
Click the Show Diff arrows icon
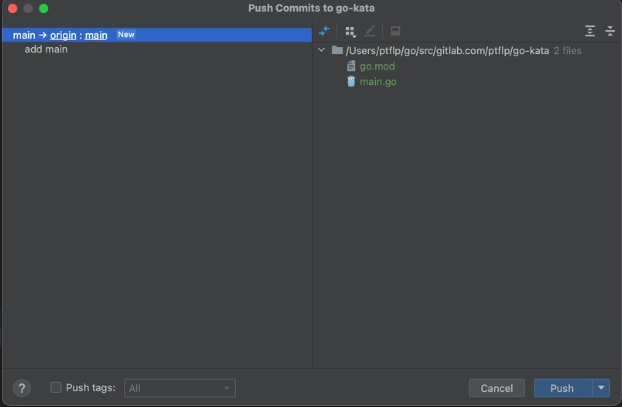(x=324, y=31)
